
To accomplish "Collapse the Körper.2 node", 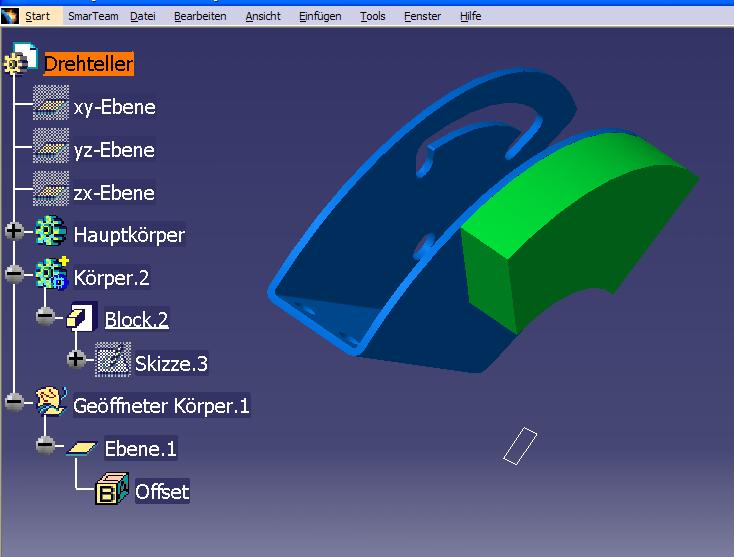I will click(x=14, y=273).
